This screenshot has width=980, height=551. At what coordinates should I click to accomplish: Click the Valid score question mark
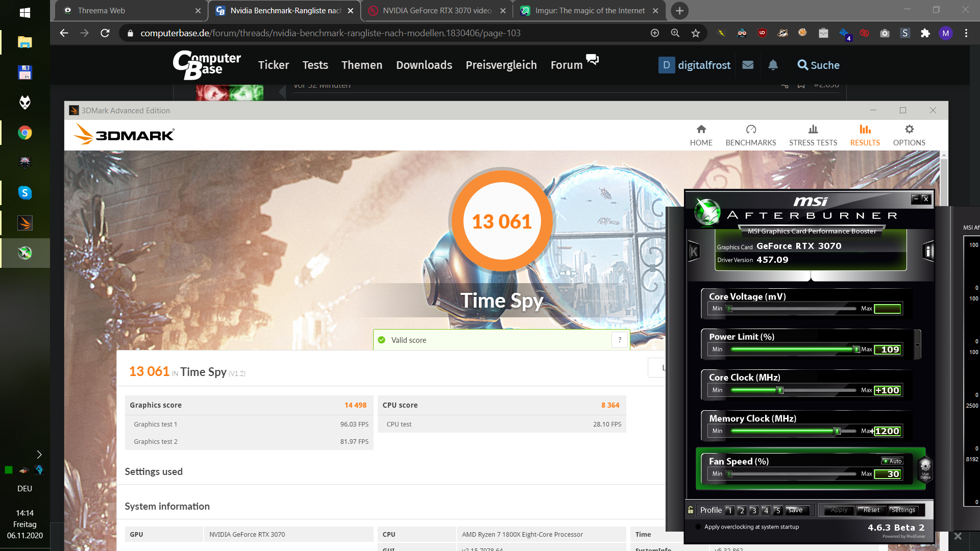pos(620,340)
